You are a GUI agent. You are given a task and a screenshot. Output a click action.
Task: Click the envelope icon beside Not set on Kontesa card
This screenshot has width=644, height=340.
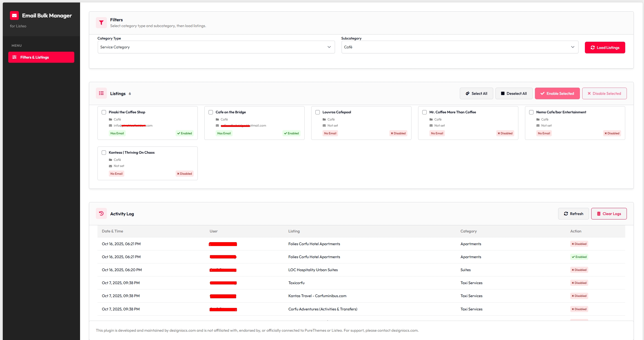(111, 166)
